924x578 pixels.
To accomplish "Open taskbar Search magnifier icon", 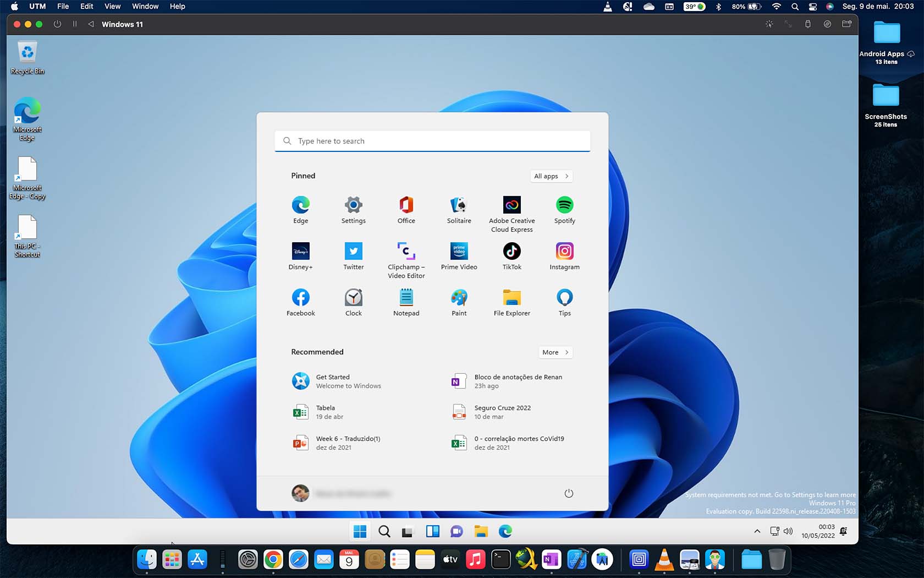I will click(384, 531).
